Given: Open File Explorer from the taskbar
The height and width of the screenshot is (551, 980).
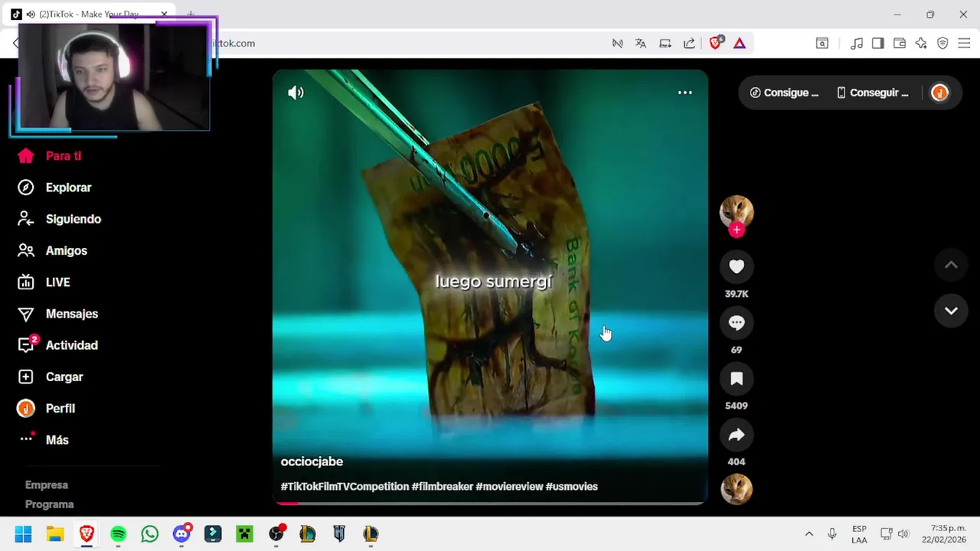Looking at the screenshot, I should click(x=55, y=533).
